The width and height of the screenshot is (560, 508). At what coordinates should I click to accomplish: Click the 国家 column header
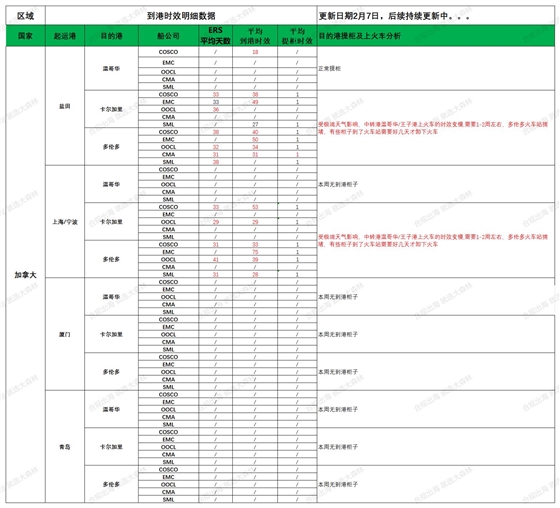pyautogui.click(x=25, y=36)
